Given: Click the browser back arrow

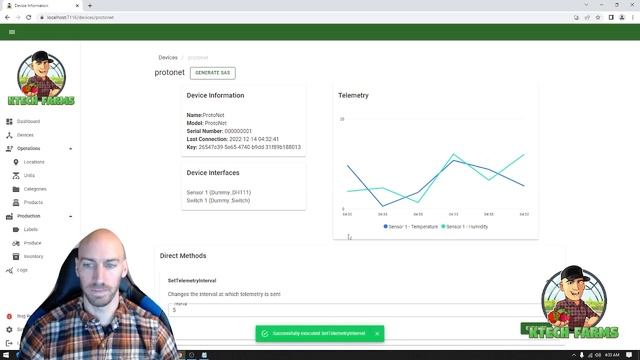Looking at the screenshot, I should [7, 18].
